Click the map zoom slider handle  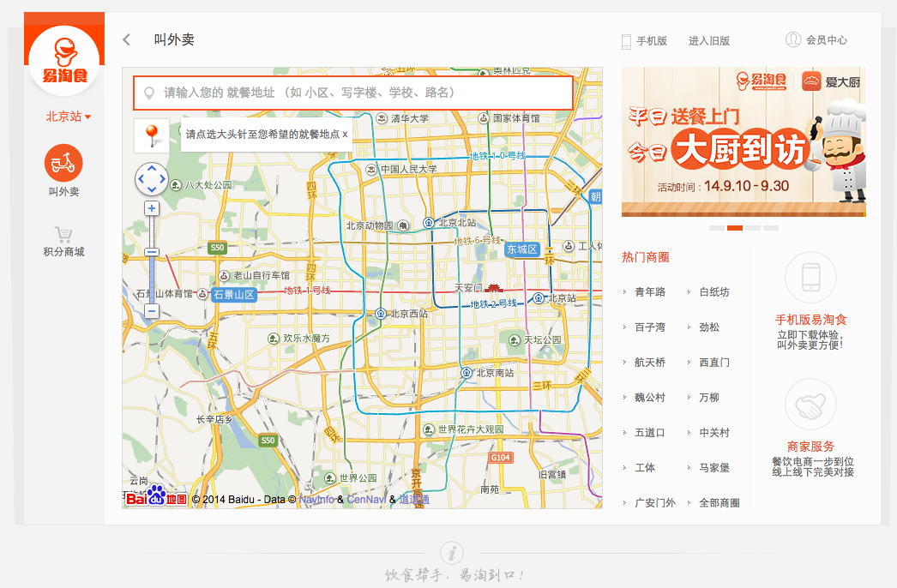[152, 252]
